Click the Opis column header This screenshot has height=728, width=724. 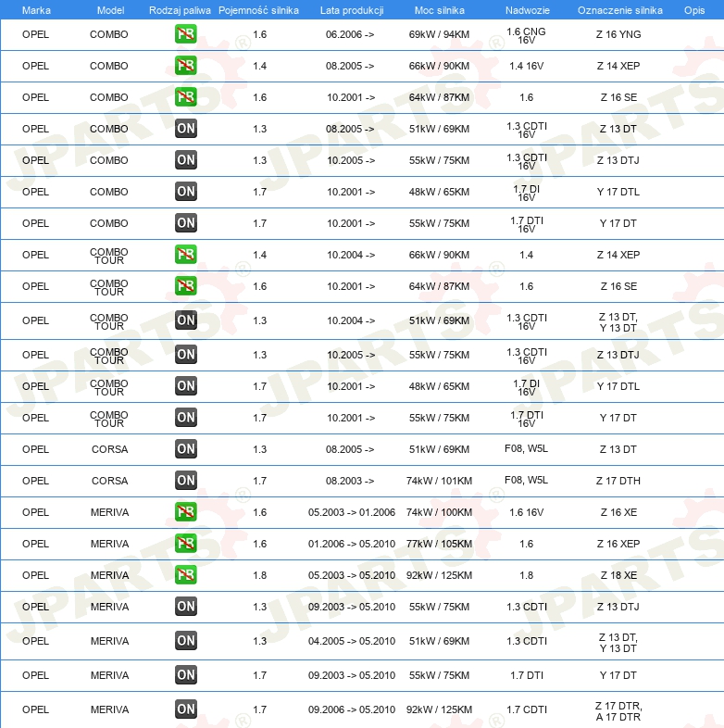pos(694,10)
